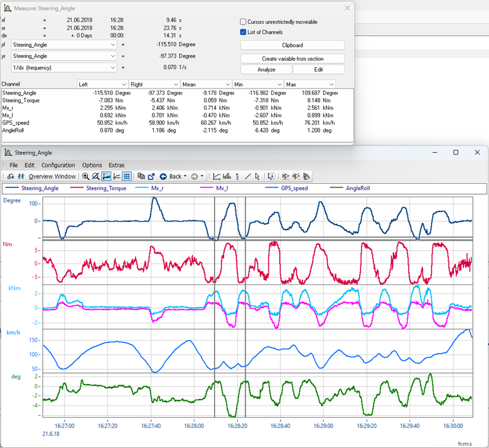Select the mouse pointer cursor tool icon
This screenshot has width=489, height=448.
257,176
